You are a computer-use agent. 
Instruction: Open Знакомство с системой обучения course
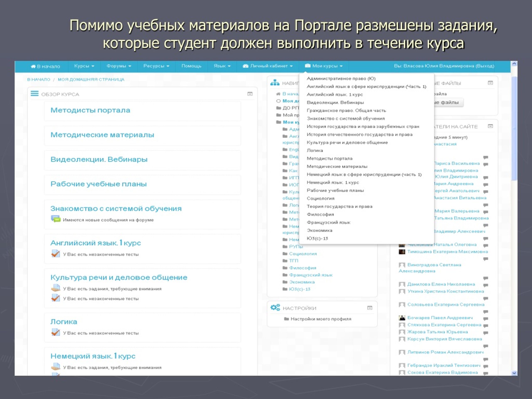tap(116, 208)
